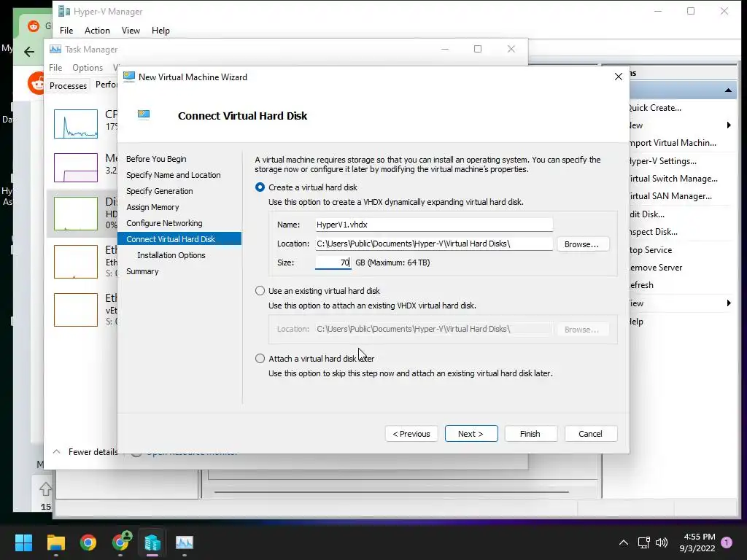Open View menu in Hyper-V Manager
This screenshot has width=747, height=560.
131,31
